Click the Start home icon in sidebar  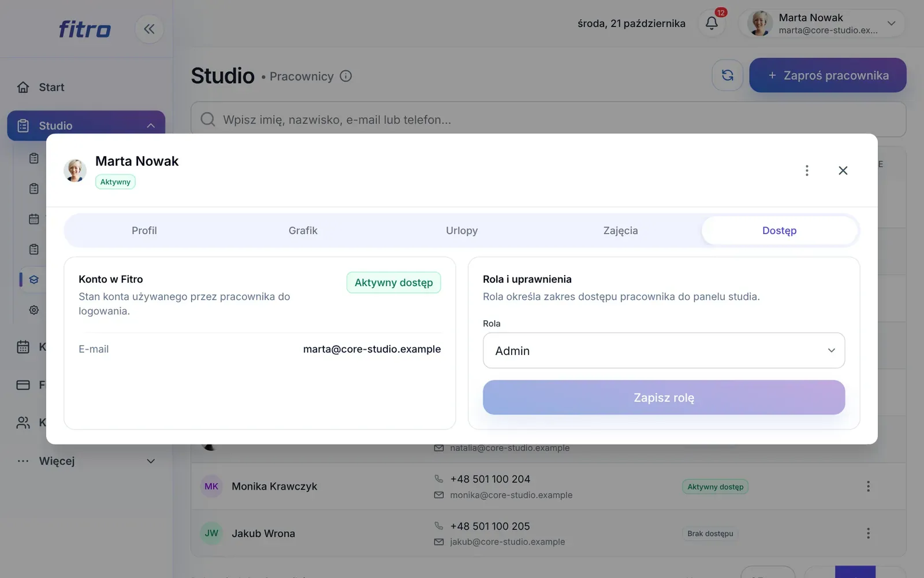tap(23, 87)
